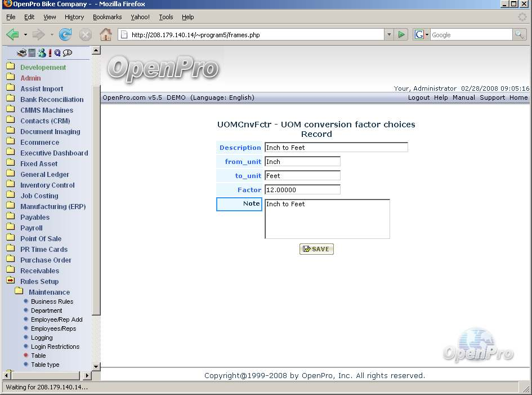Open the calculator icon in sidebar
Screen dimensions: 532x395
coord(32,53)
